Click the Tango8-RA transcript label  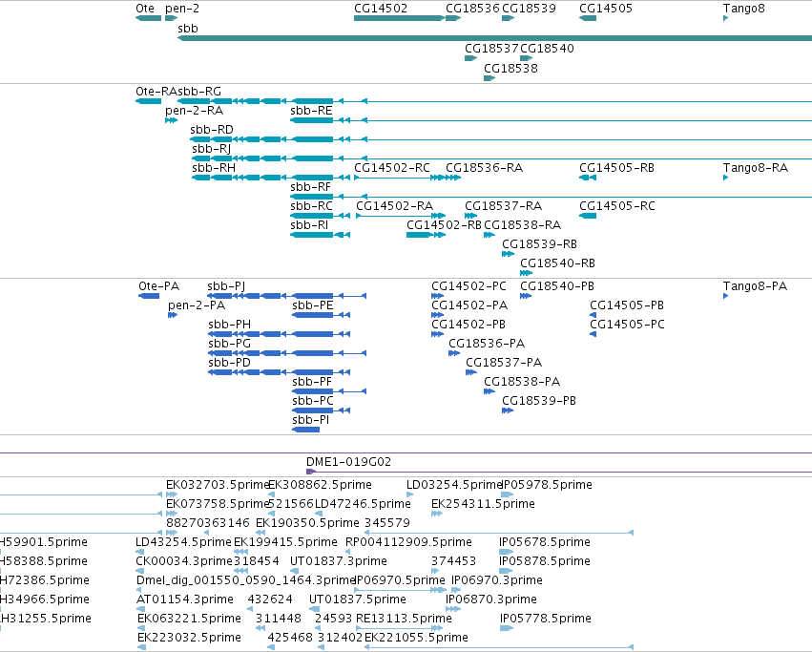(x=756, y=168)
